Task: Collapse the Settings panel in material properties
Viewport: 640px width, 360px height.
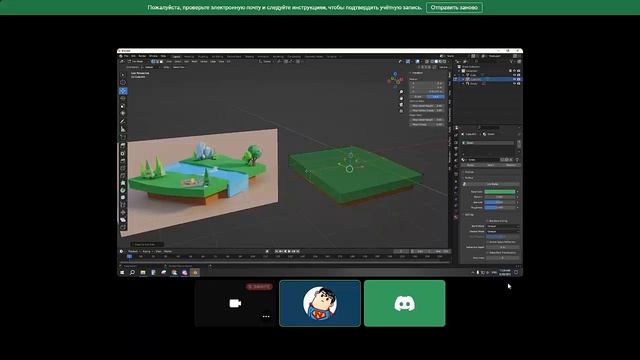Action: 468,215
